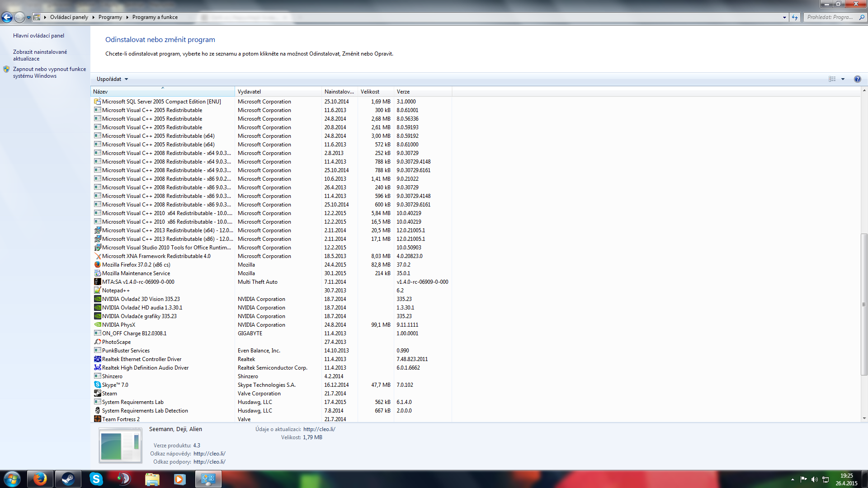Select the NVIDIA PhysX entry icon
868x488 pixels.
[x=97, y=325]
